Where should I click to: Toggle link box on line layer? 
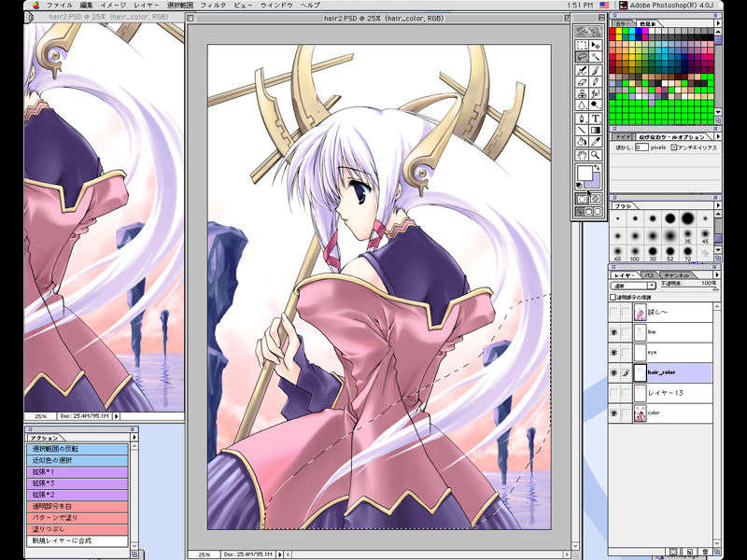(626, 332)
